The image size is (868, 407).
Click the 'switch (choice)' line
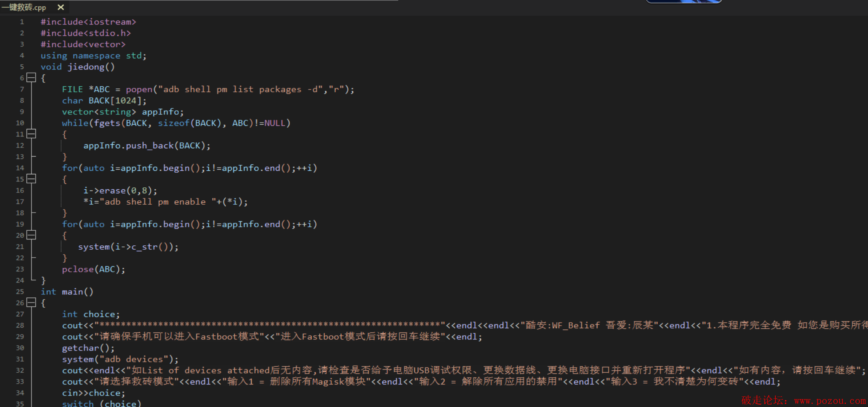[101, 403]
